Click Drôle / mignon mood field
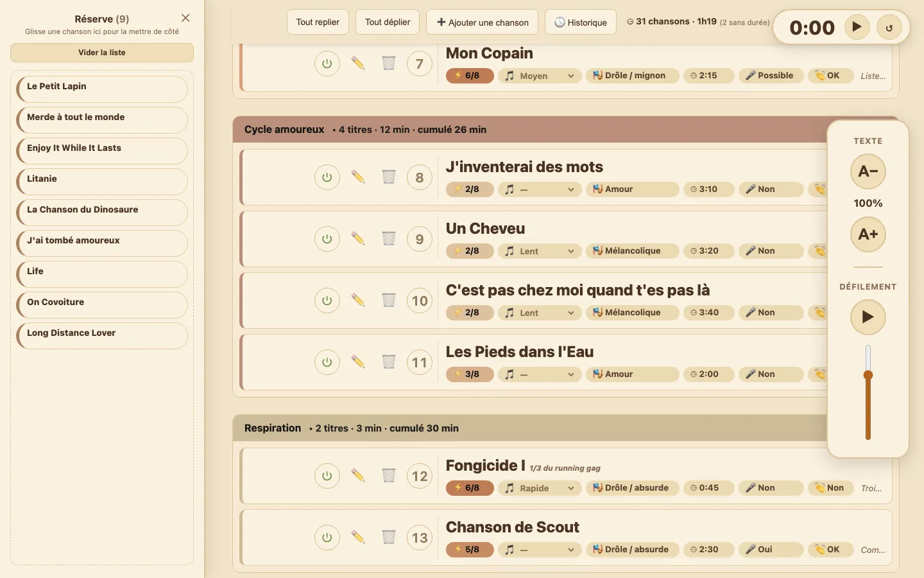924x578 pixels. (633, 76)
